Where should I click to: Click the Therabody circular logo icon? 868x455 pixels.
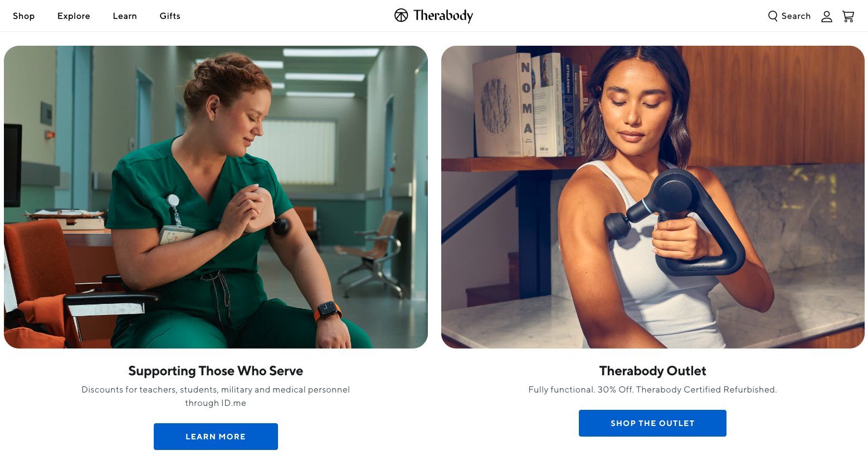pos(401,15)
